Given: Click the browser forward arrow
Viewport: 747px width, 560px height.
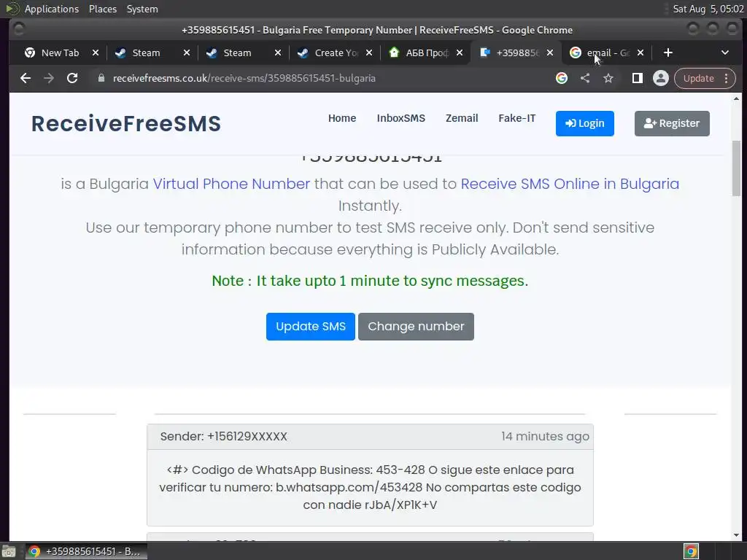Looking at the screenshot, I should tap(49, 78).
